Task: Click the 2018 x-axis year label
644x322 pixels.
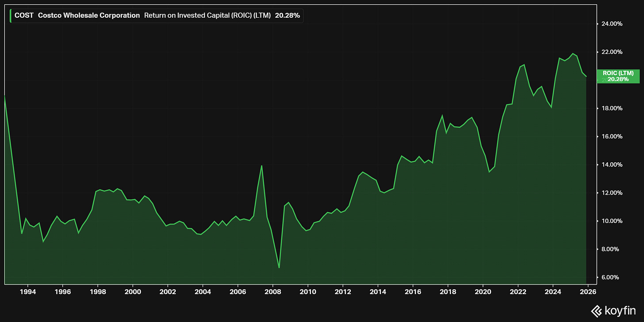Action: [x=448, y=292]
